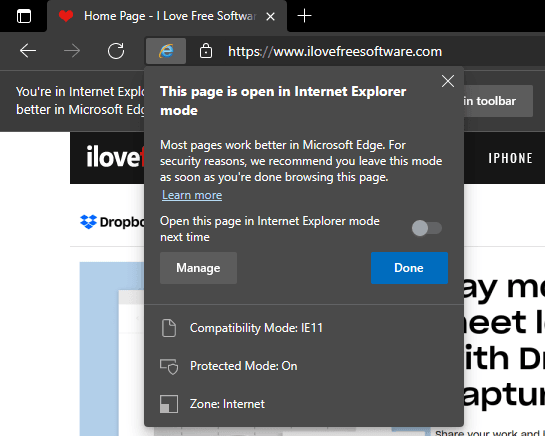Viewport: 545px width, 436px height.
Task: Click the ilovefreesoftware site logo
Action: coord(115,157)
